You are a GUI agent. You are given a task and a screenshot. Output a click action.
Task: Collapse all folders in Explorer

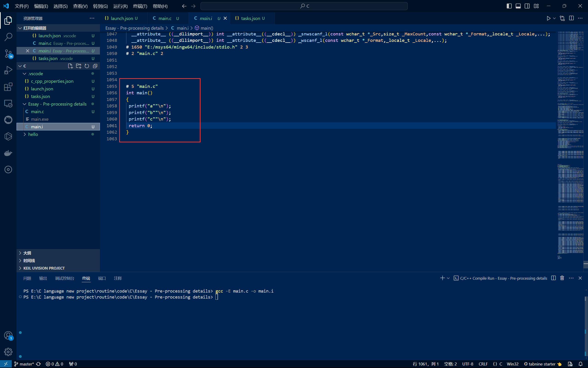pyautogui.click(x=95, y=66)
